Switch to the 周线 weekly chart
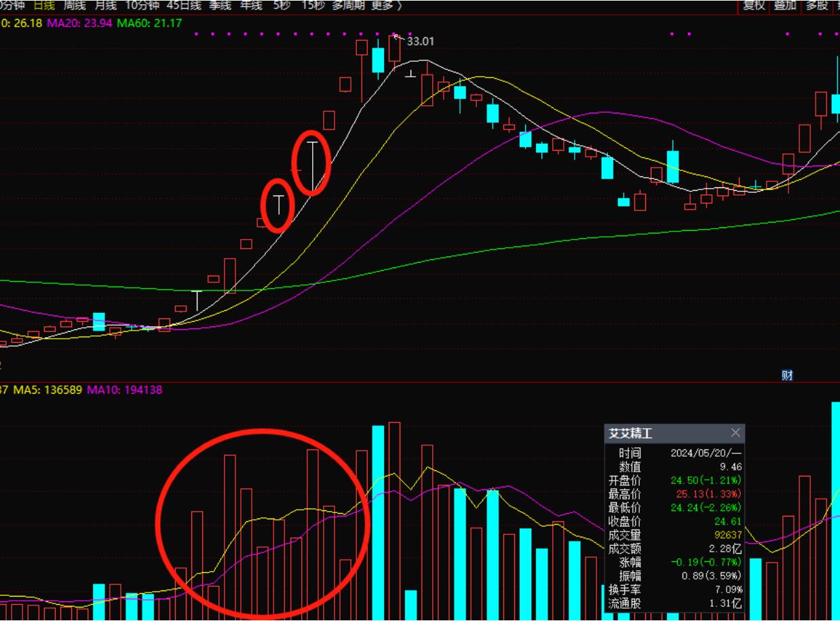The image size is (840, 621). pos(75,5)
